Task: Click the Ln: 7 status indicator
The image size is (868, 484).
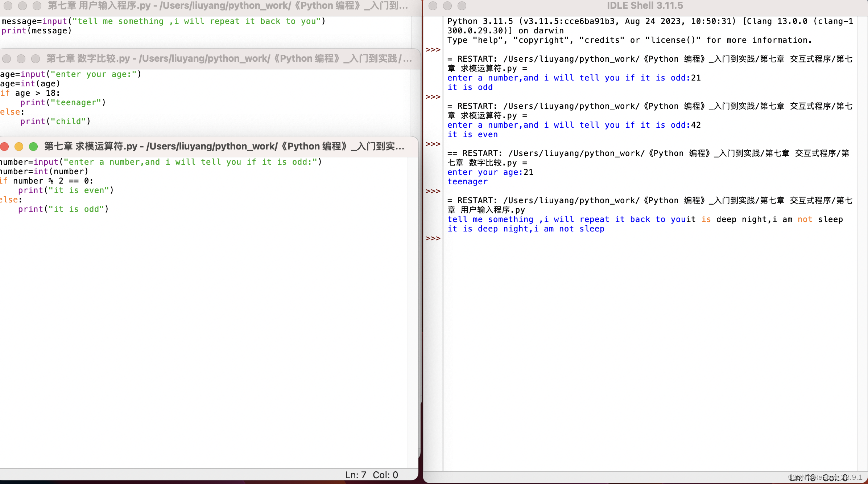Action: point(355,475)
